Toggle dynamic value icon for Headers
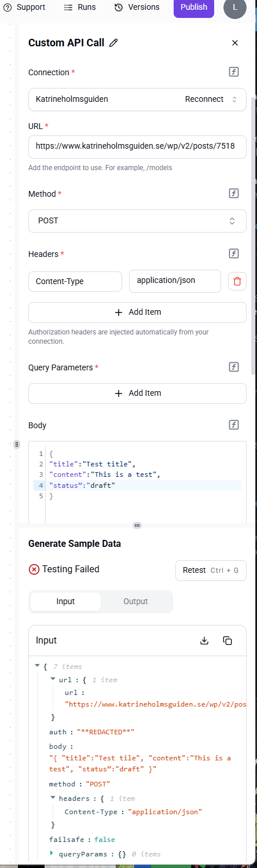Viewport: 257px width, 868px height. [234, 253]
